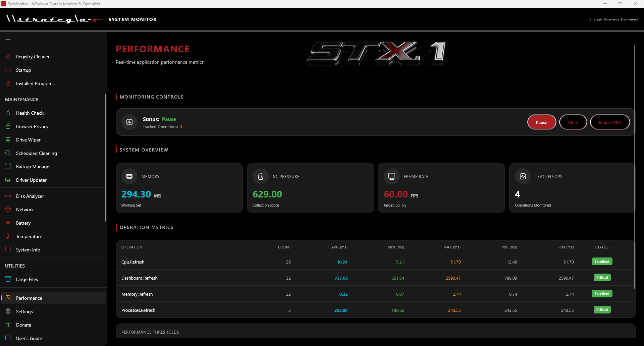Export metrics using Export CSV

[610, 122]
